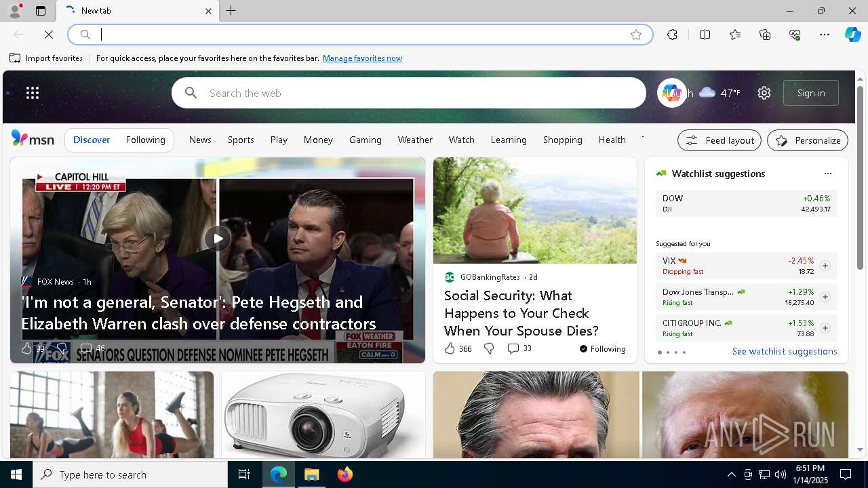View the 47°F weather forecast
Screen dimensions: 868x488
[x=719, y=93]
